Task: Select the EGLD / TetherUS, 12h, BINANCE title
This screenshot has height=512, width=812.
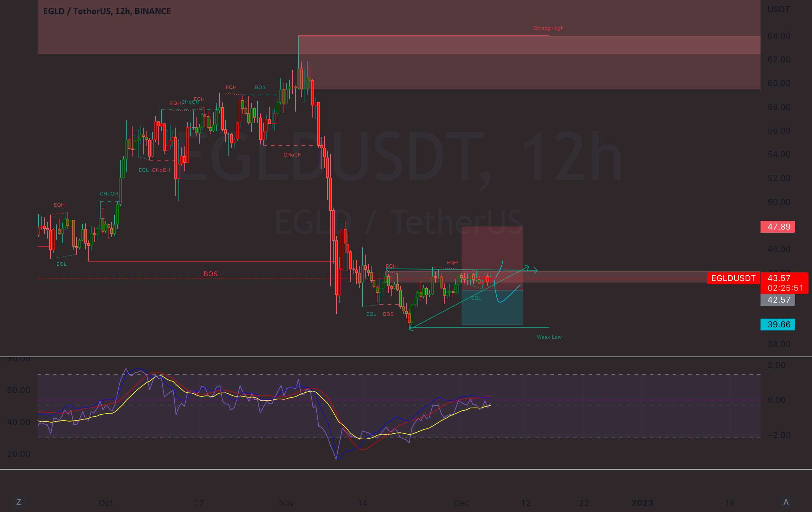Action: coord(107,11)
